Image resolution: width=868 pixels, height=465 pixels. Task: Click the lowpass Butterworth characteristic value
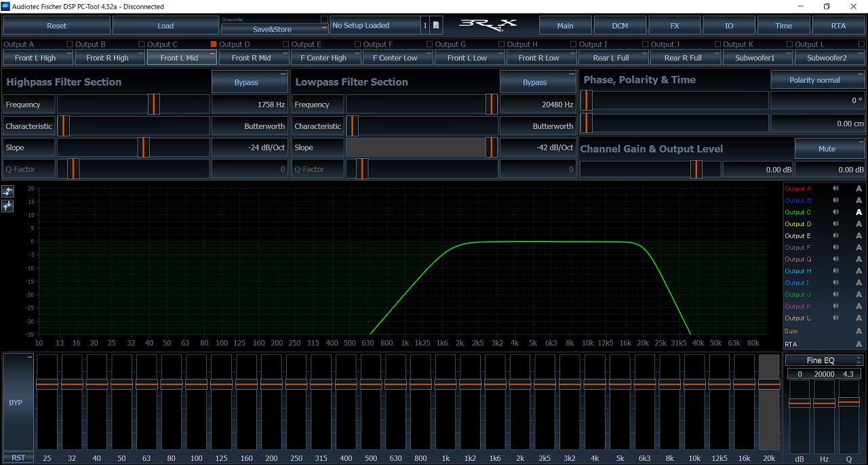point(538,126)
